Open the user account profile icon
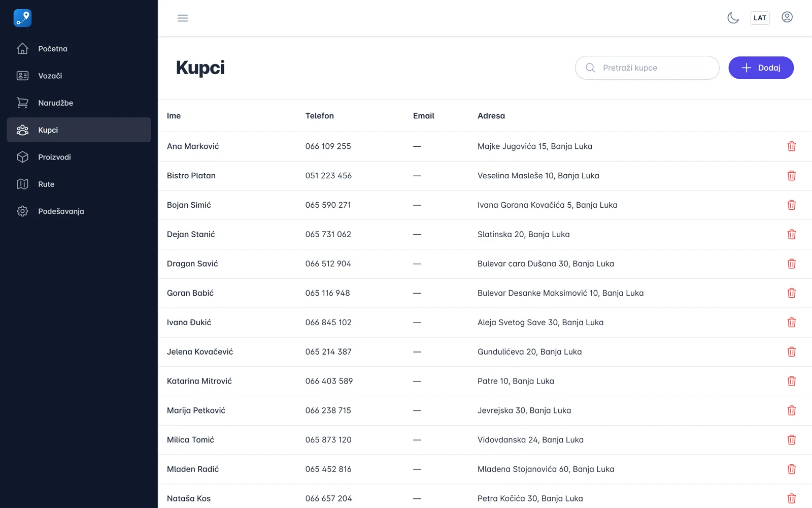812x508 pixels. (787, 17)
